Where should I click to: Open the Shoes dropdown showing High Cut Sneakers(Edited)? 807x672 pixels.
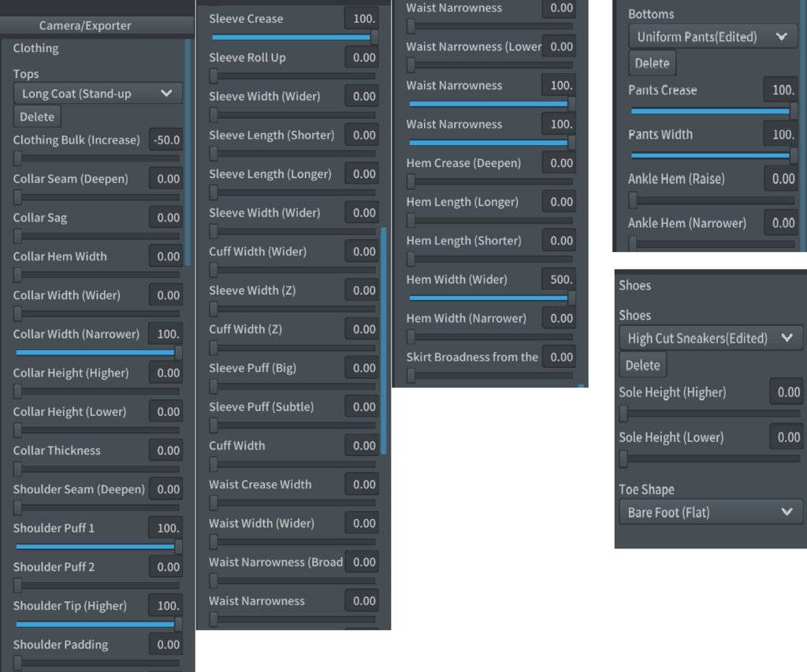pos(710,338)
